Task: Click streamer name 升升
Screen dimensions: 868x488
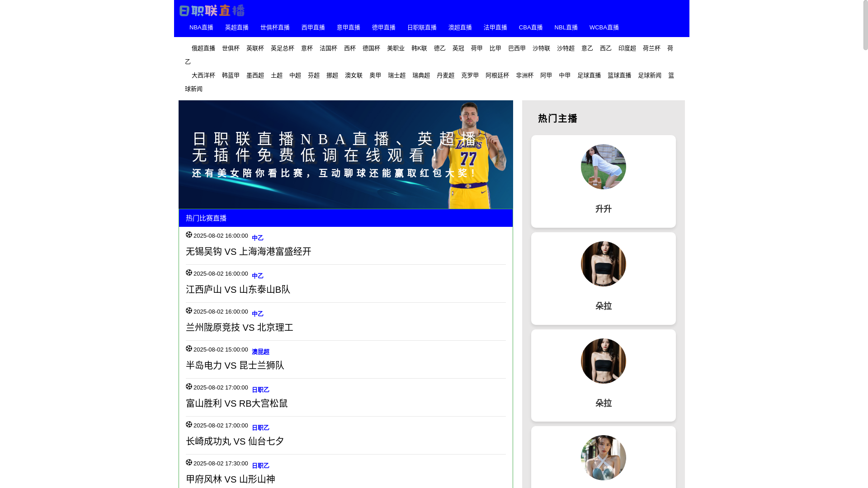Action: tap(604, 209)
